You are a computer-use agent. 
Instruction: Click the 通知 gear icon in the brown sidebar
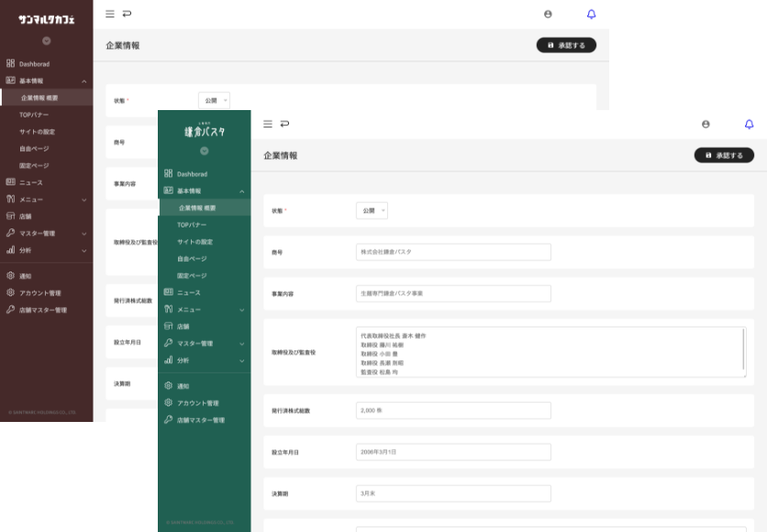(x=10, y=276)
